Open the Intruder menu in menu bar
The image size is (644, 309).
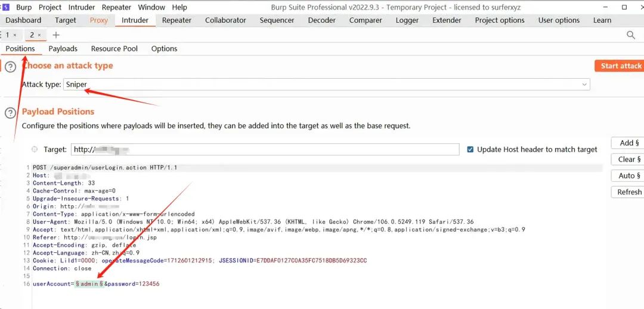[82, 7]
